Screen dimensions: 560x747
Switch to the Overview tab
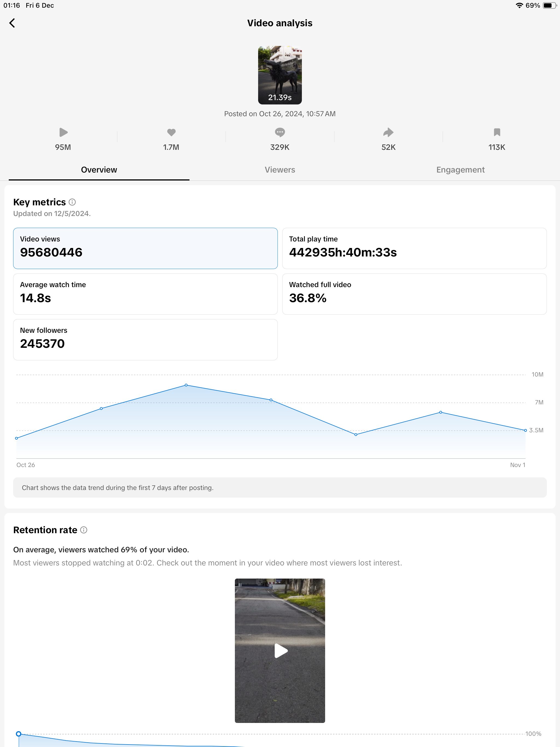(99, 170)
